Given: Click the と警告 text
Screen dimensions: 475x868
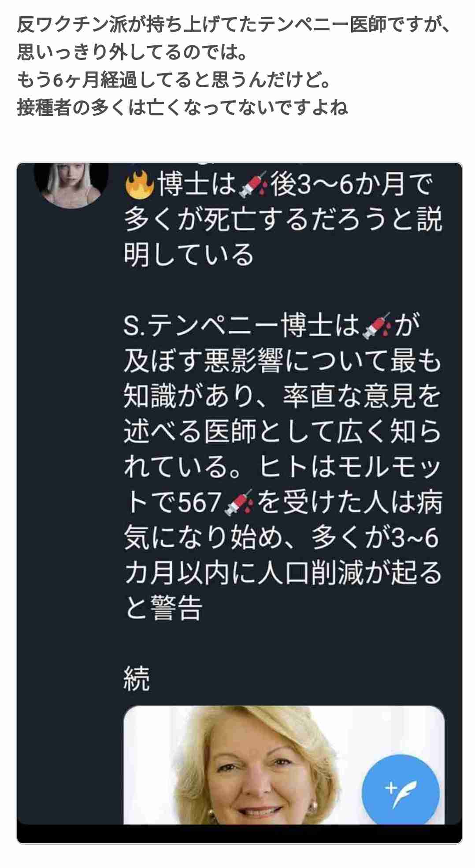Looking at the screenshot, I should coord(163,608).
